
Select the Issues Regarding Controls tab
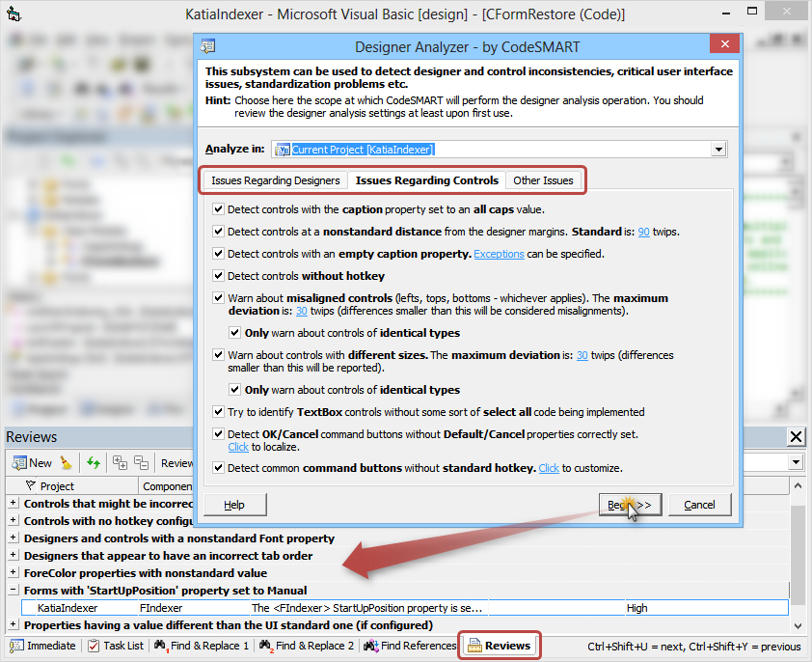click(426, 179)
